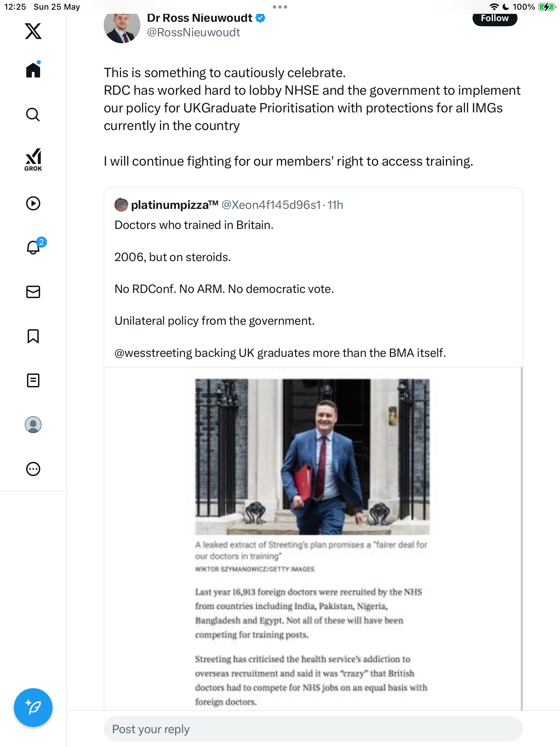Launch the Grok assistant icon

(x=33, y=160)
